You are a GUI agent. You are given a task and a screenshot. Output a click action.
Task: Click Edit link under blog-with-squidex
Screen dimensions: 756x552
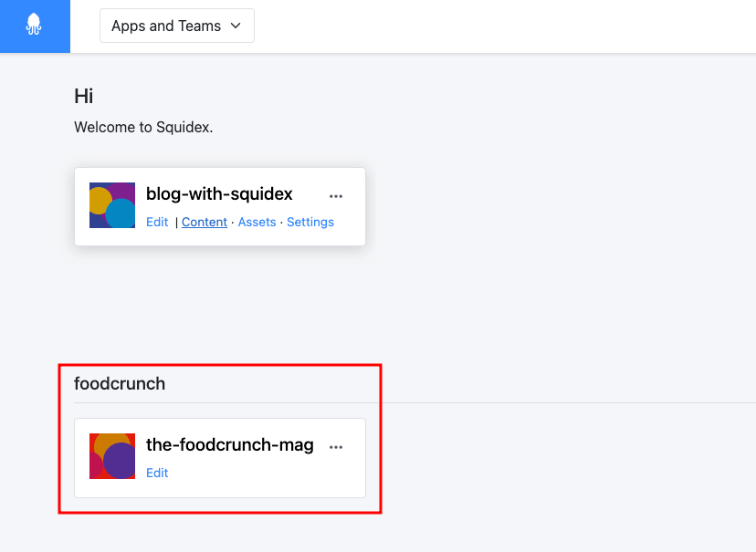157,222
